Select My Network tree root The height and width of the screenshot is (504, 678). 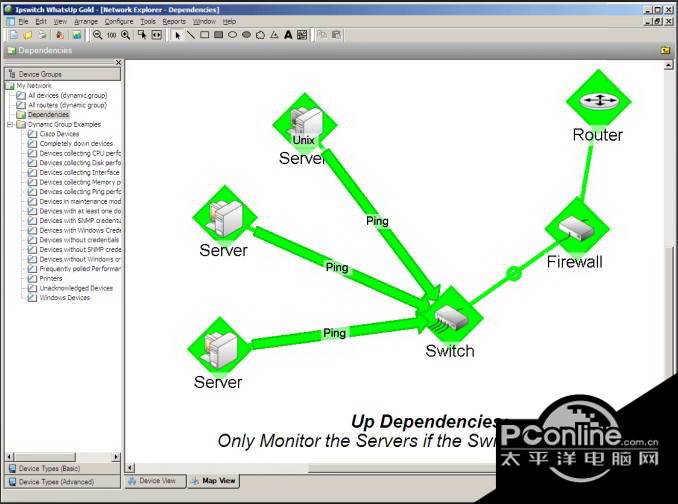pos(34,86)
